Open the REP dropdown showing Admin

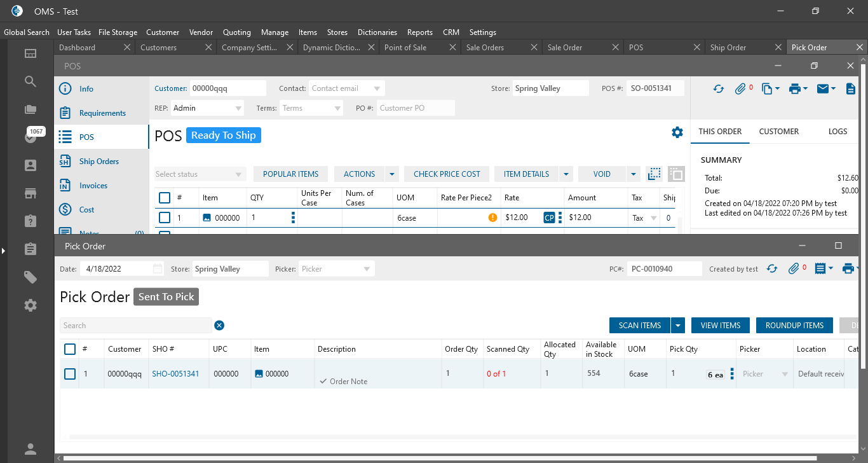click(x=238, y=108)
